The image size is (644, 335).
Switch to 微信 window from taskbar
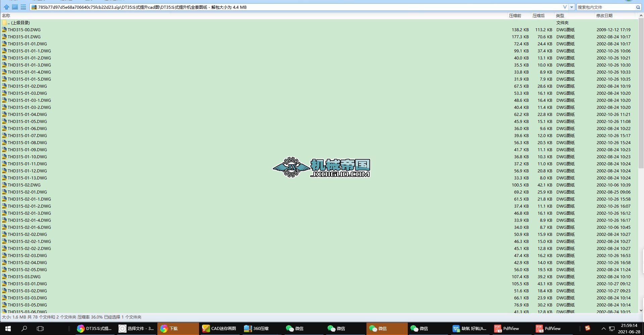[296, 329]
